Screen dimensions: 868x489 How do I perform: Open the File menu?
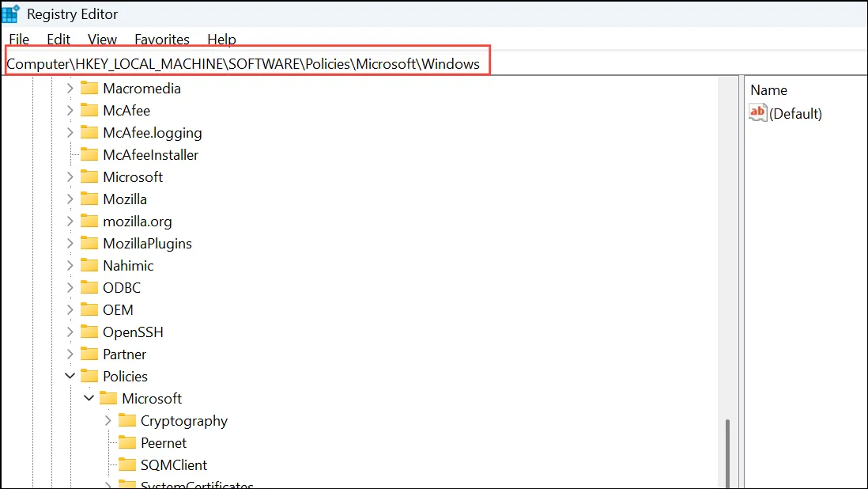pyautogui.click(x=20, y=40)
